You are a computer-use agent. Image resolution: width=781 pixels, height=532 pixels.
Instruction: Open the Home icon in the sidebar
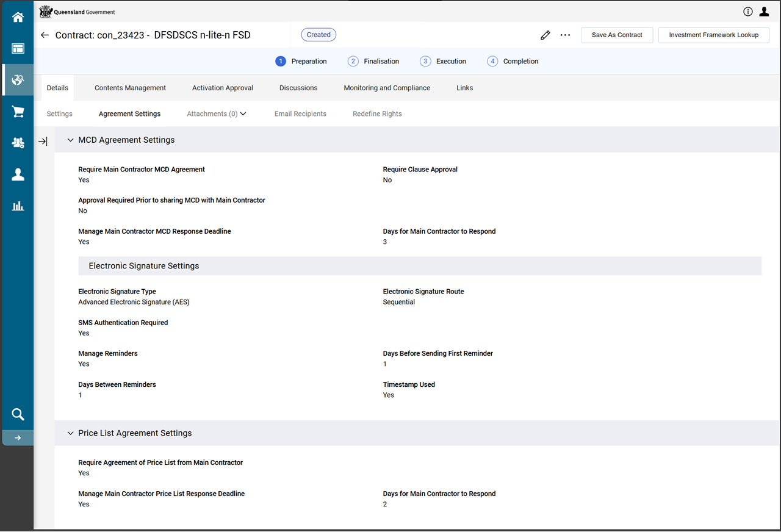tap(17, 17)
